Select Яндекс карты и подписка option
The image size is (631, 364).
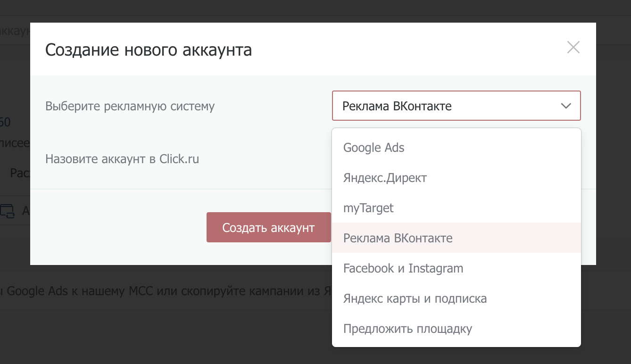pyautogui.click(x=456, y=298)
